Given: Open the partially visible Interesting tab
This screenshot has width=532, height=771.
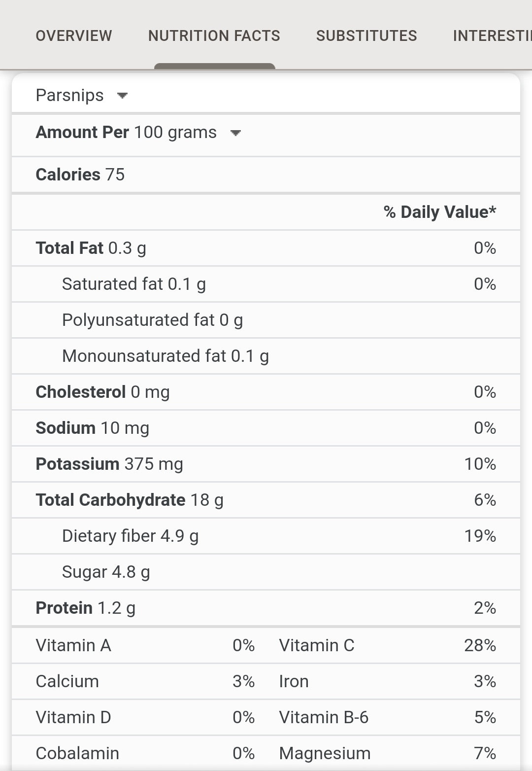Looking at the screenshot, I should [x=492, y=35].
